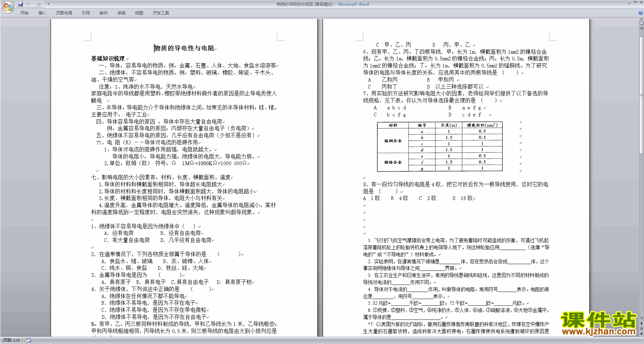Click question 7 option A a b c d
The width and height of the screenshot is (644, 344).
pos(390,108)
